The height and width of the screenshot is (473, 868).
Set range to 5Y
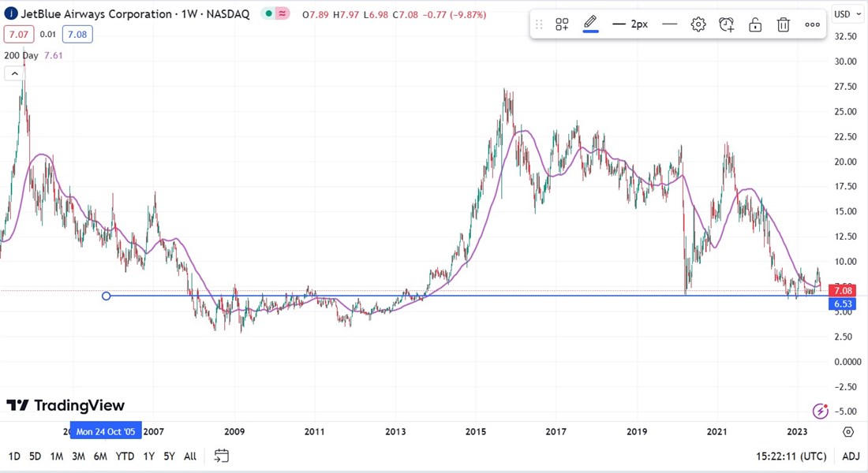pos(170,456)
